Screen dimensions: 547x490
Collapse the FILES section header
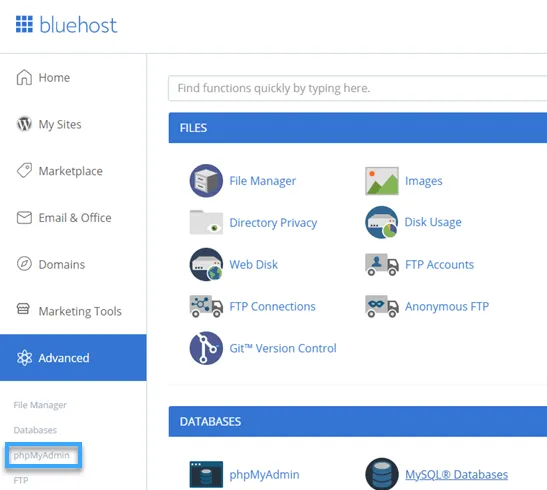pos(358,128)
